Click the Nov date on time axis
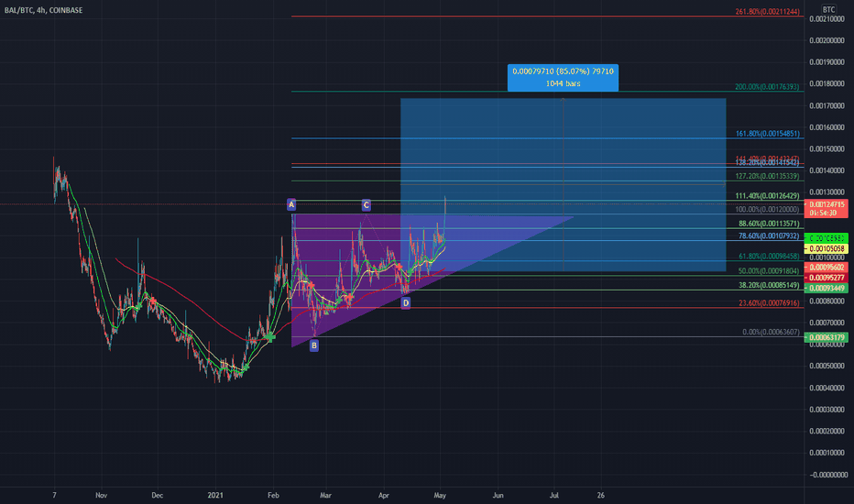The width and height of the screenshot is (854, 504). (102, 495)
